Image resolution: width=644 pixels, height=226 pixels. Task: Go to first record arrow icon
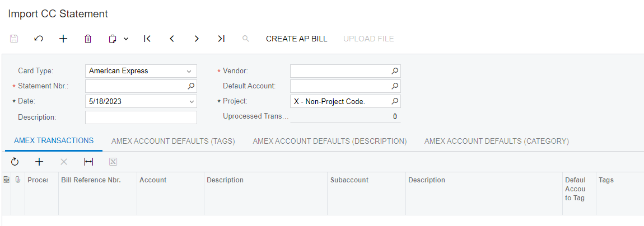[147, 39]
